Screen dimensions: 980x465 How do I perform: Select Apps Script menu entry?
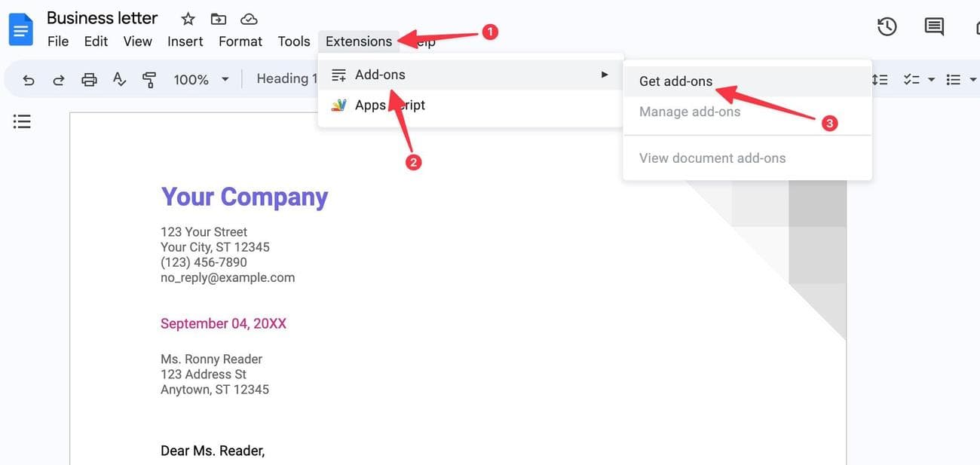[390, 106]
